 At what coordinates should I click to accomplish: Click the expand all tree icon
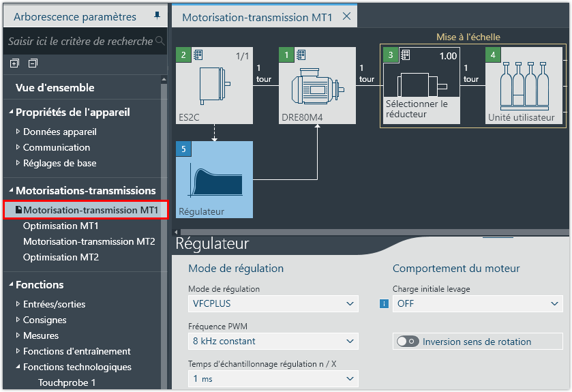coord(15,63)
